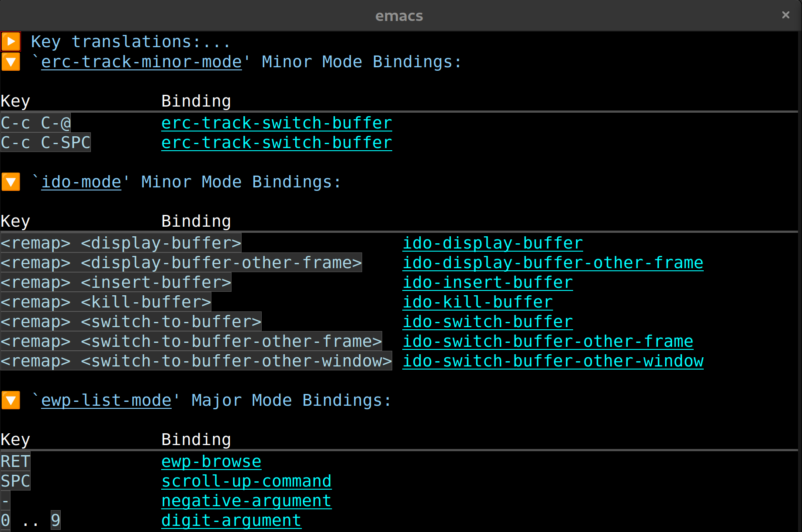Open the ido-display-buffer-other-frame link

[x=553, y=263]
